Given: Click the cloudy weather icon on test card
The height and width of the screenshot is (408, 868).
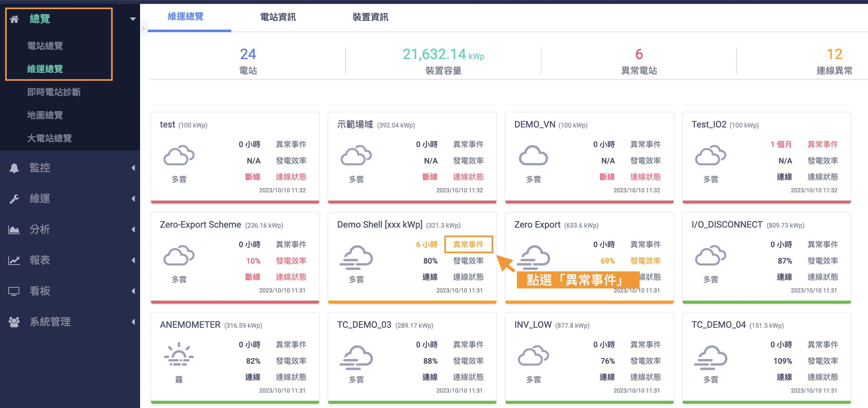Looking at the screenshot, I should click(179, 155).
